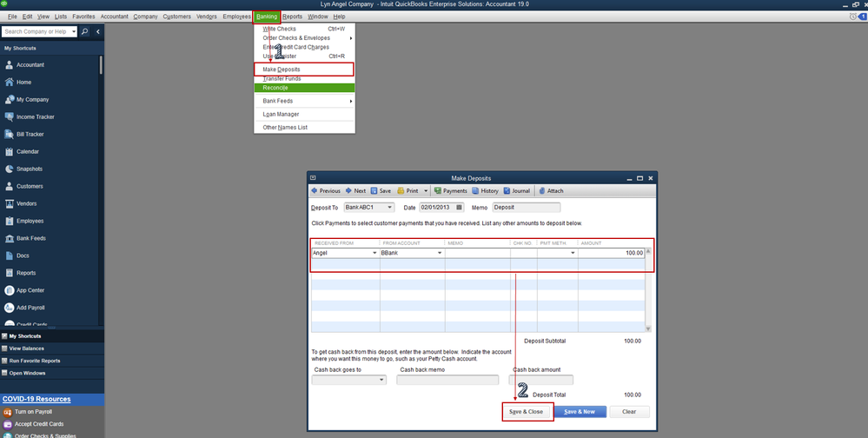This screenshot has height=438, width=868.
Task: Open Journal in Make Deposits toolbar
Action: (x=516, y=190)
